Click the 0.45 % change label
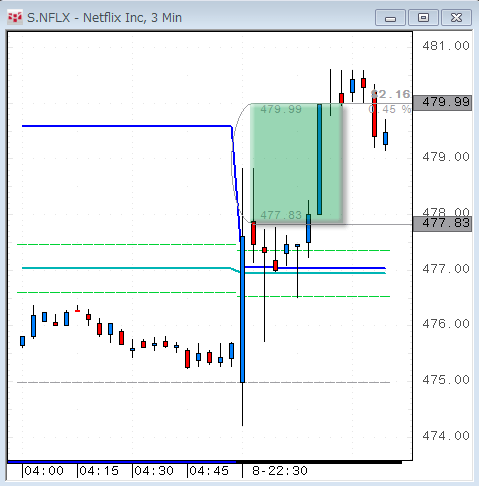The height and width of the screenshot is (486, 479). pyautogui.click(x=390, y=109)
